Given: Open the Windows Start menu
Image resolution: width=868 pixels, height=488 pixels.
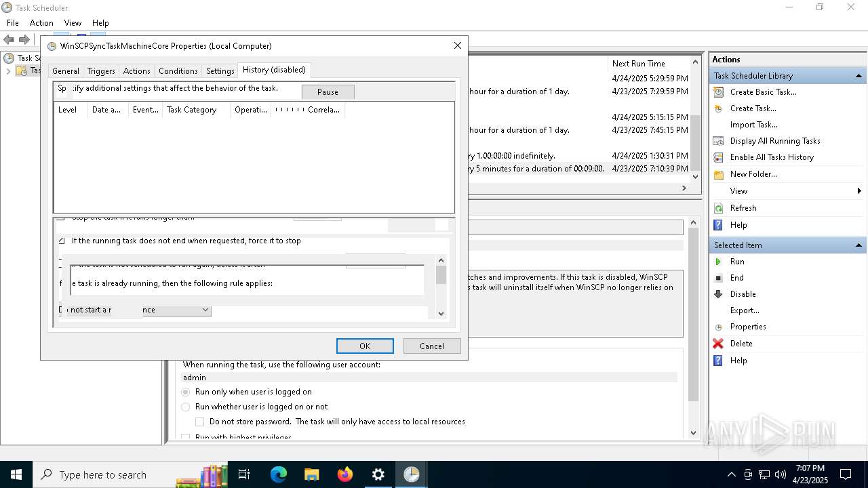Looking at the screenshot, I should coord(16,474).
